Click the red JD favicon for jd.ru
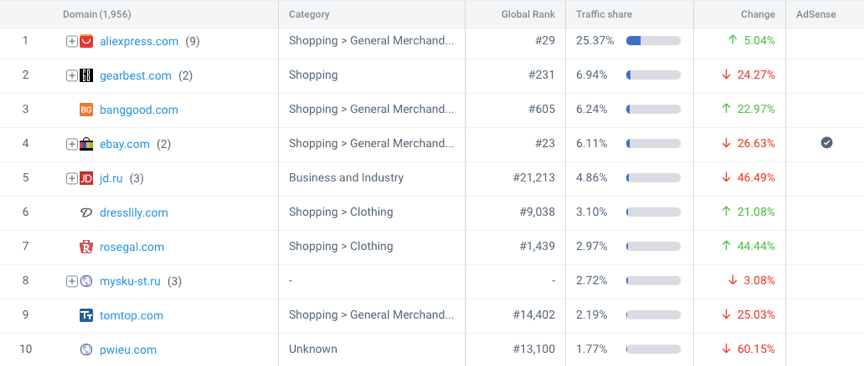864x366 pixels. (86, 178)
